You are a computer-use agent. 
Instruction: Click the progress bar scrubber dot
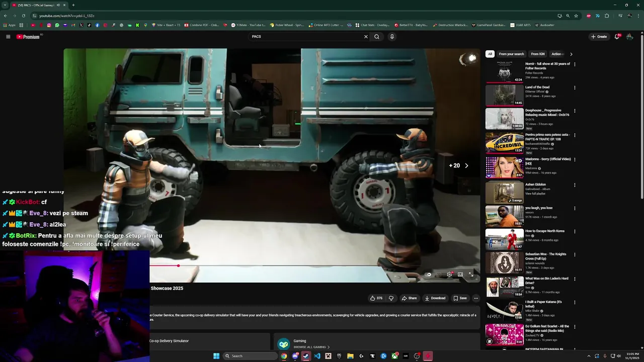pos(178,265)
